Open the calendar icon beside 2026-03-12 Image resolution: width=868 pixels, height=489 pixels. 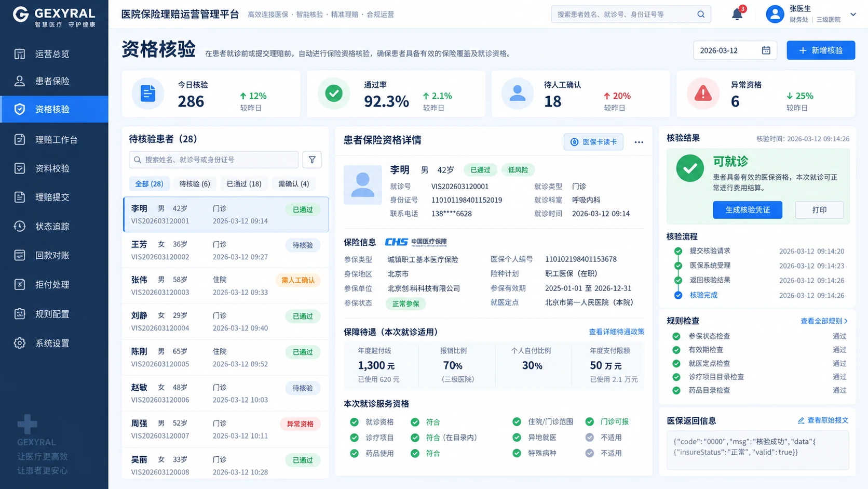(x=766, y=50)
